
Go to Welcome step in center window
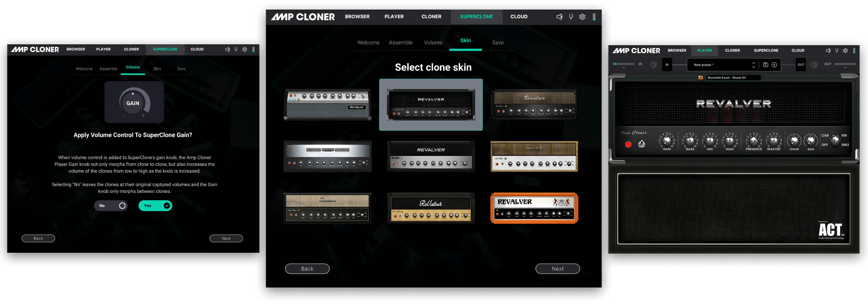pos(368,43)
